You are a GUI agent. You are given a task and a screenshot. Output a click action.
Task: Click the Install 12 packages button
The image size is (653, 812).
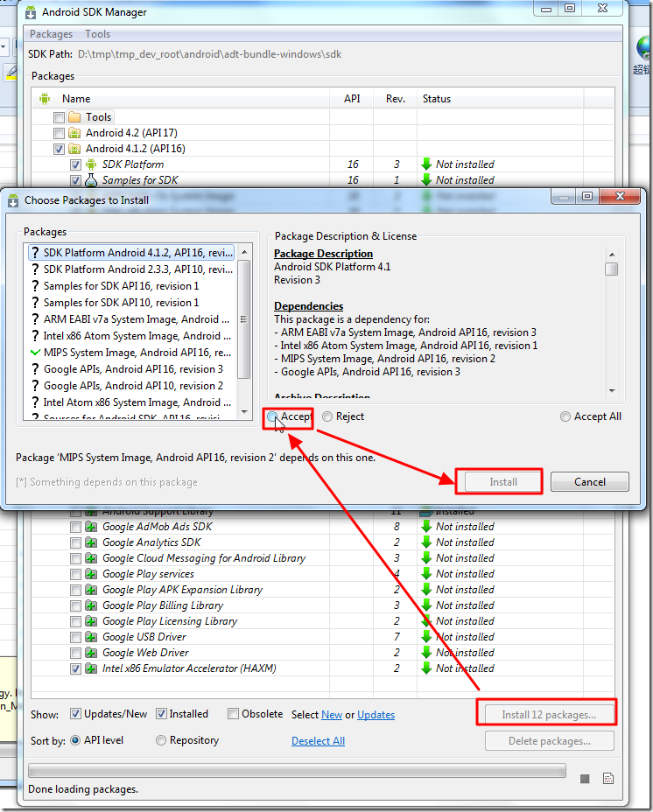click(549, 715)
